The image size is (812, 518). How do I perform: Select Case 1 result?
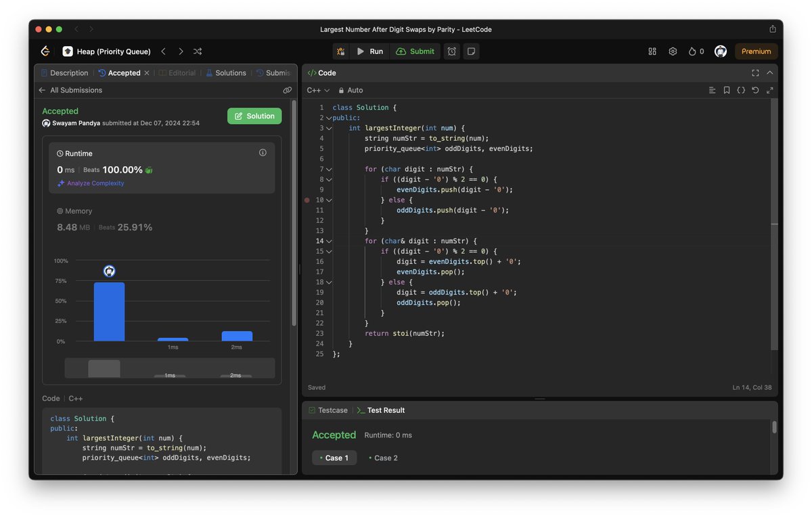[334, 458]
